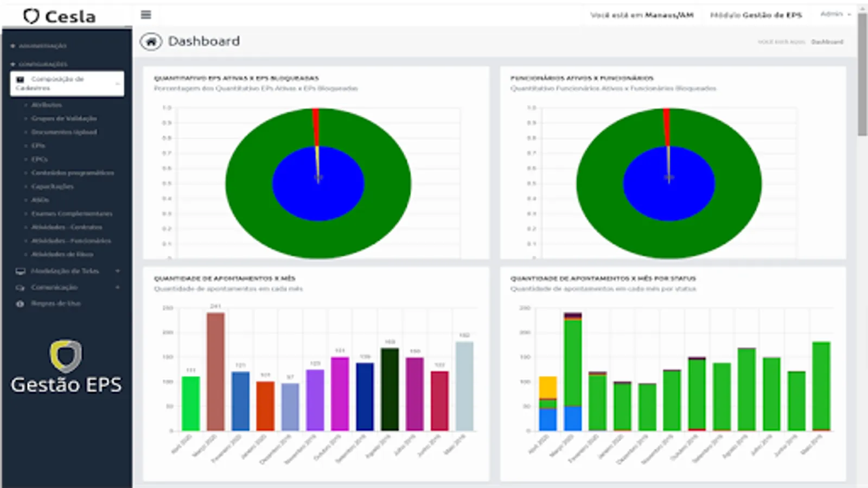The image size is (868, 488).
Task: Open the Atributos menu item
Action: (x=47, y=105)
